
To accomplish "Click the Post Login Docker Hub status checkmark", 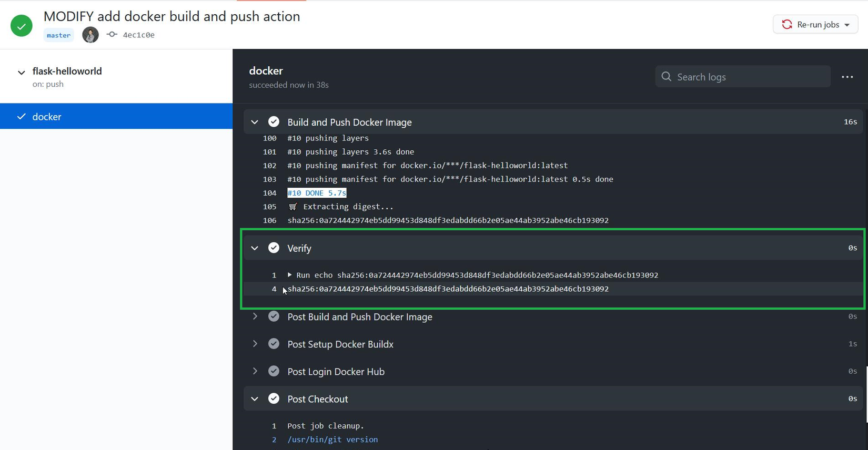I will click(274, 371).
